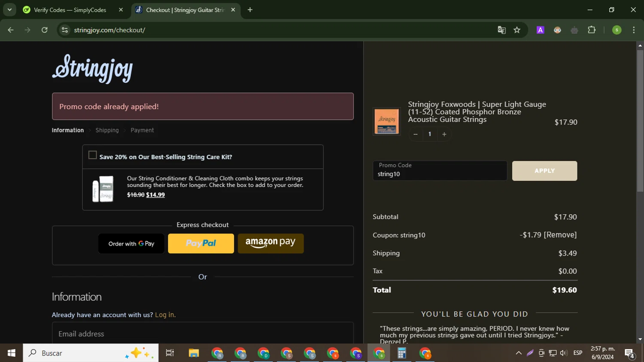Open a new browser tab
Screen dimensions: 644x362
(x=250, y=10)
